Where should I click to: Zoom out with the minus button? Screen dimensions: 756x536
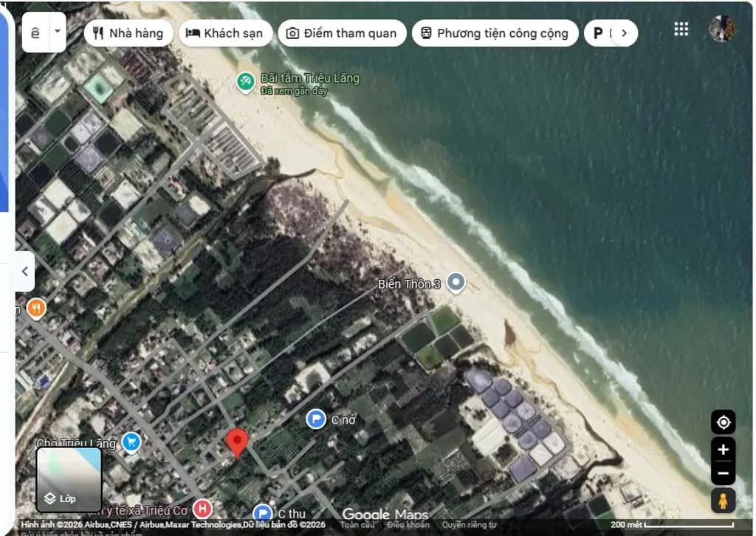tap(724, 473)
